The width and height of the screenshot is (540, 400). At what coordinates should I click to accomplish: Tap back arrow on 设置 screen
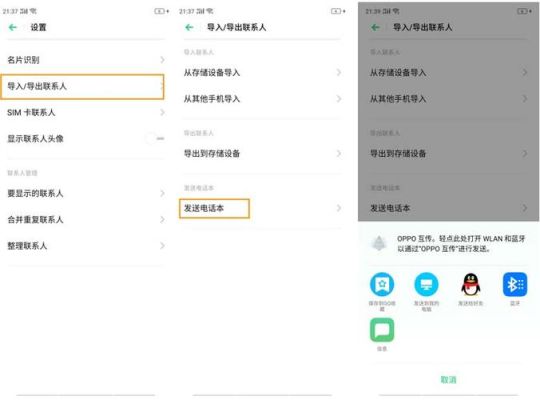[x=13, y=27]
